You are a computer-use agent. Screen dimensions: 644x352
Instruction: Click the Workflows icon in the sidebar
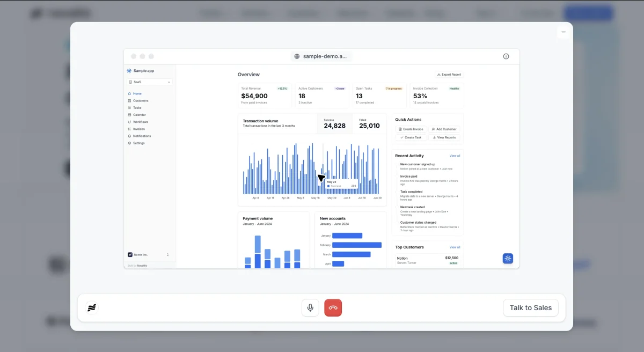coord(129,122)
